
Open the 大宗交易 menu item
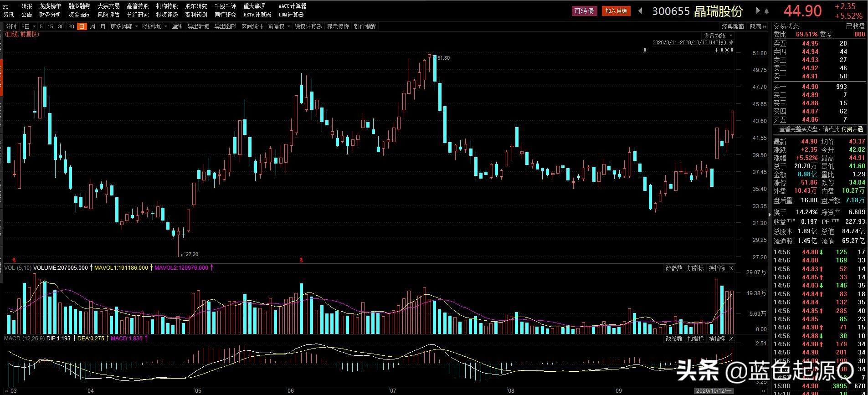[108, 6]
